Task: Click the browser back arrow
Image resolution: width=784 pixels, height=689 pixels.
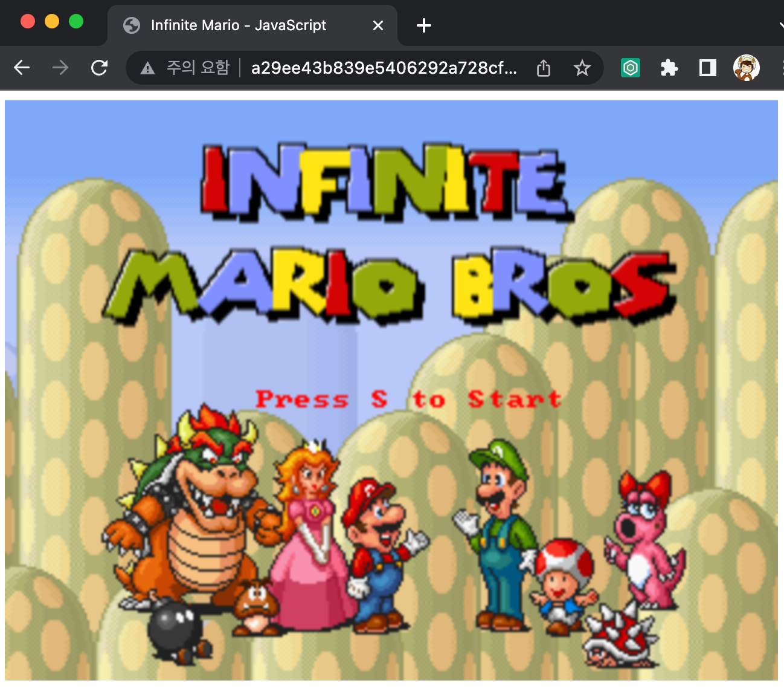Action: (x=22, y=68)
